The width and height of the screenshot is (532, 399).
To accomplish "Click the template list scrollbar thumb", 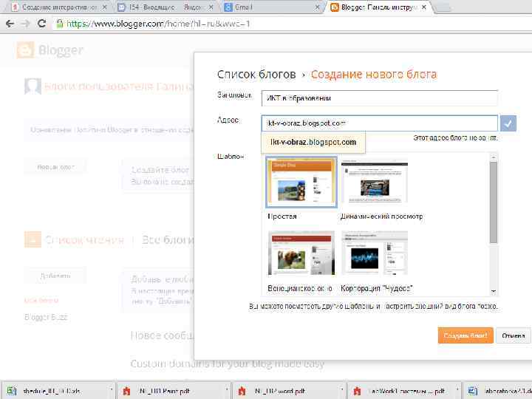I will (x=494, y=202).
